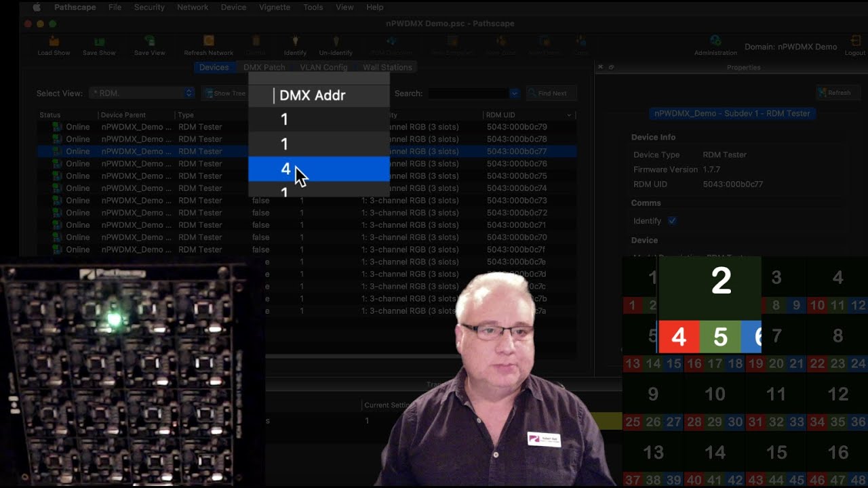Open the Help menu
The height and width of the screenshot is (488, 868).
[375, 7]
